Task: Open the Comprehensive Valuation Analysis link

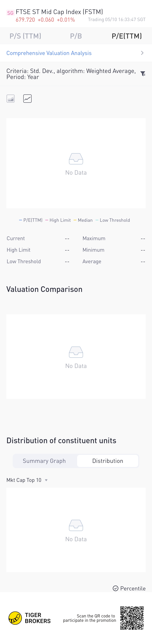Action: click(49, 53)
